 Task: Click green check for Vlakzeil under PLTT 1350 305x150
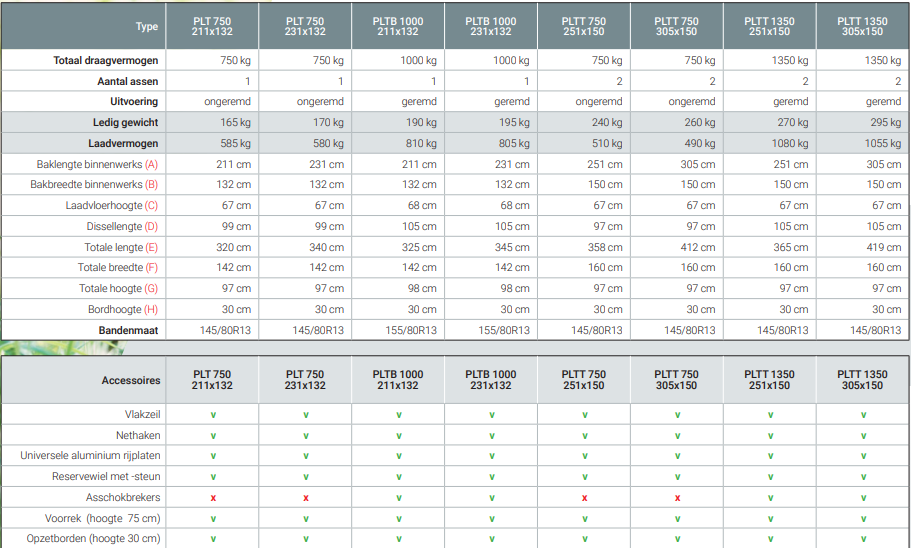(x=863, y=415)
